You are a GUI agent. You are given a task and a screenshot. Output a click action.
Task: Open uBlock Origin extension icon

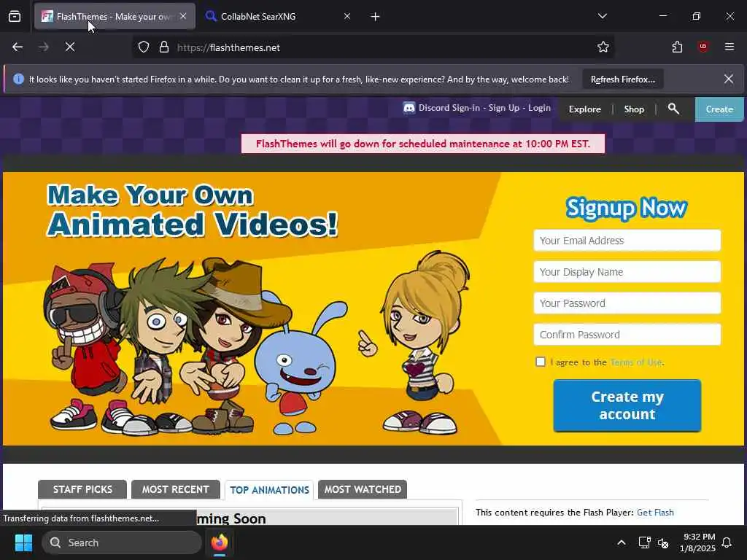(x=703, y=47)
